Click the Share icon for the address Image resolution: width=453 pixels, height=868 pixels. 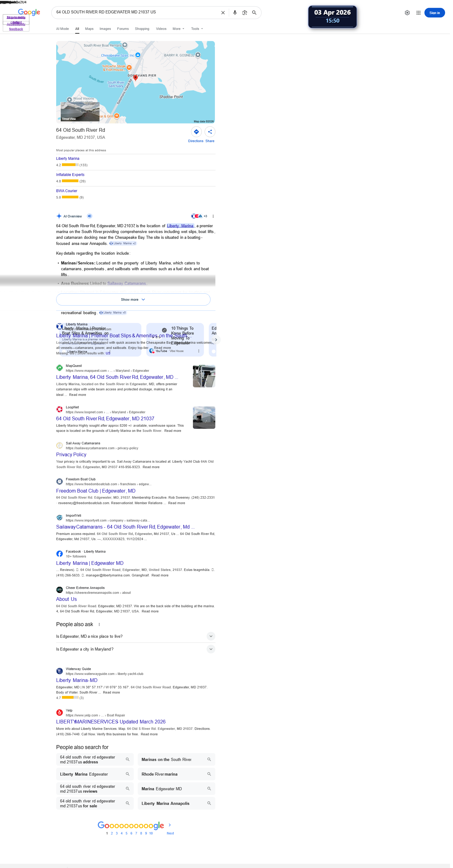210,132
